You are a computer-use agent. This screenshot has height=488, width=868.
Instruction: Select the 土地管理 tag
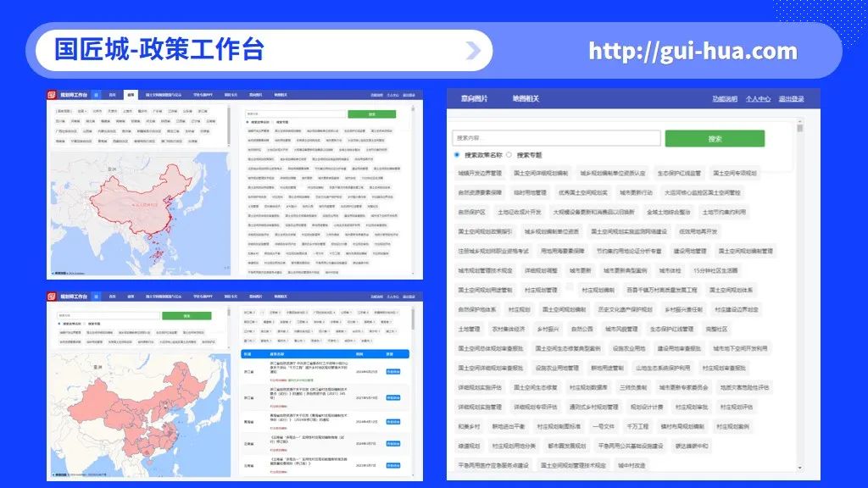pos(468,329)
